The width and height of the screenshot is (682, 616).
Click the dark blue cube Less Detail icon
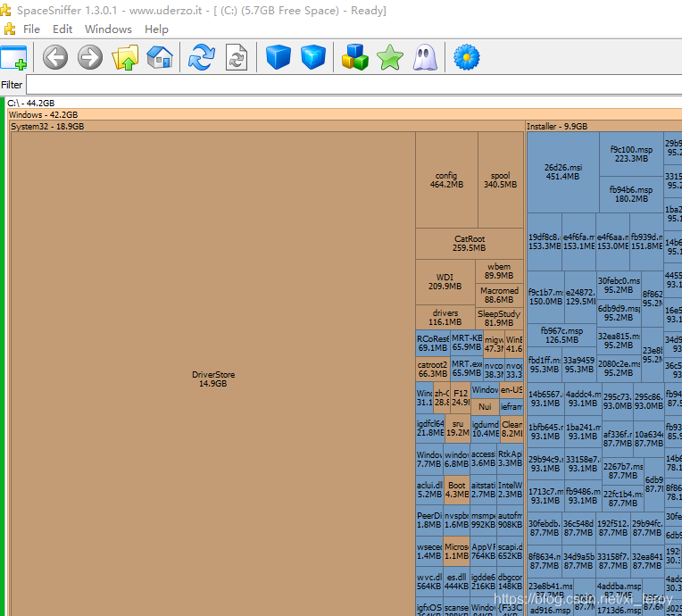point(279,57)
